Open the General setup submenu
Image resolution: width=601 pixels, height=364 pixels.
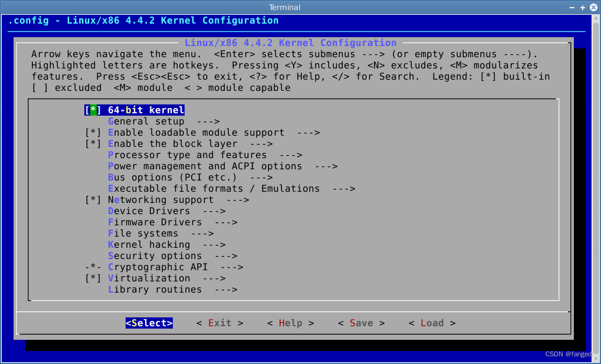point(147,121)
